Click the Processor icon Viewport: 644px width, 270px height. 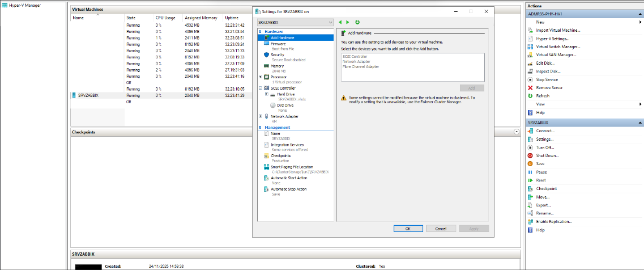pos(266,77)
